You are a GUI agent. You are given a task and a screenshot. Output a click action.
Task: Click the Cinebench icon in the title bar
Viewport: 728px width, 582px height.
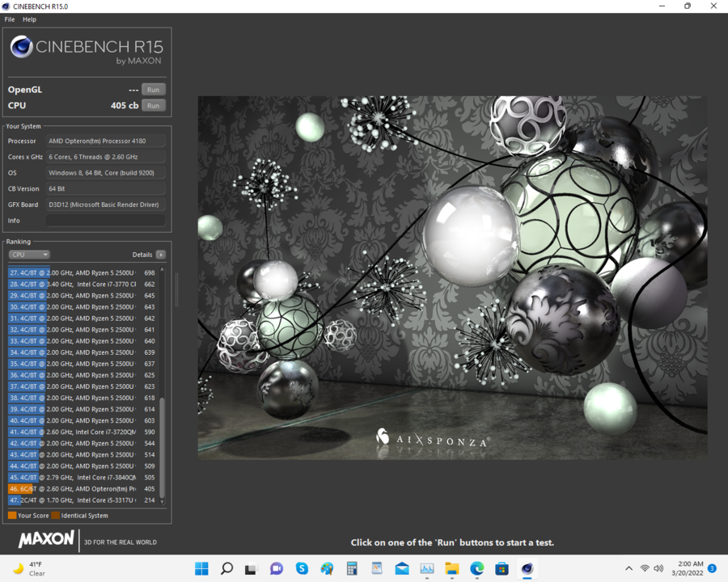click(x=6, y=6)
